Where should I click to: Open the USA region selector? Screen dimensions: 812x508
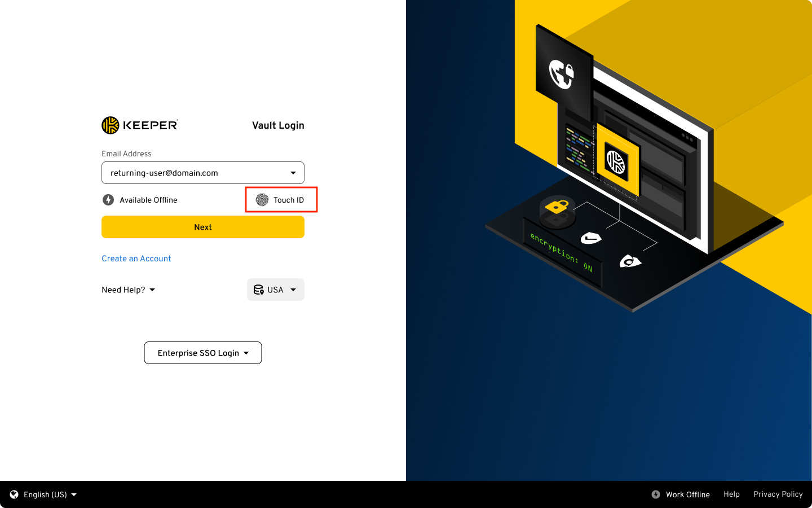tap(276, 290)
